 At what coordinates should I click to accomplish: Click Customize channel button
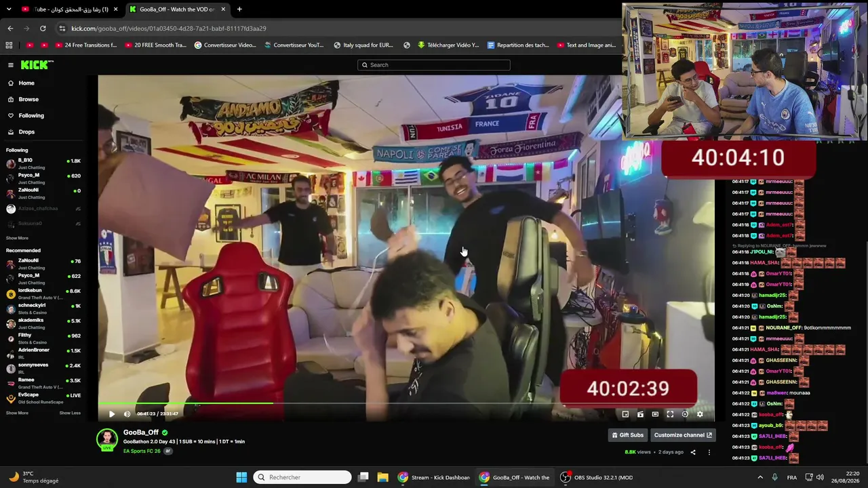683,435
